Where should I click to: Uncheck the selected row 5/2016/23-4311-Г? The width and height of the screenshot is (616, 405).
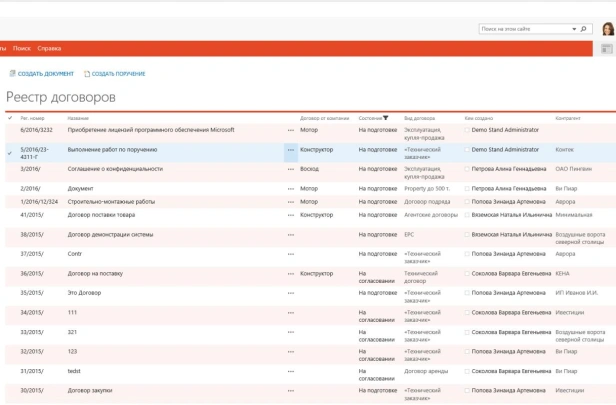(x=10, y=153)
